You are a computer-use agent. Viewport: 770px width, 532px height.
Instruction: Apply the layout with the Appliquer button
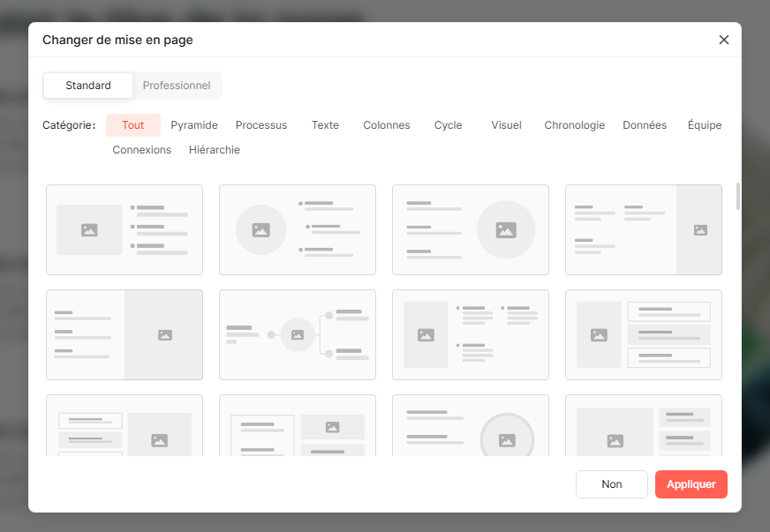691,484
